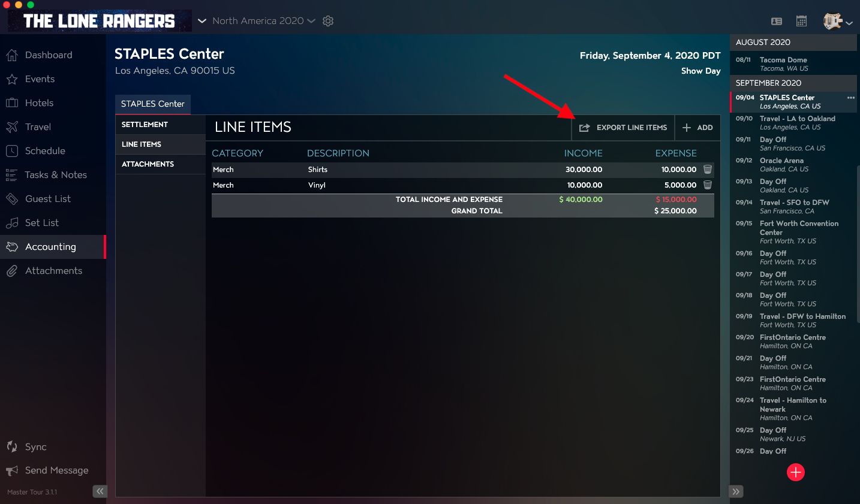Screen dimensions: 860x504
Task: Select 09/10 Travel LA to Oakland
Action: [793, 123]
